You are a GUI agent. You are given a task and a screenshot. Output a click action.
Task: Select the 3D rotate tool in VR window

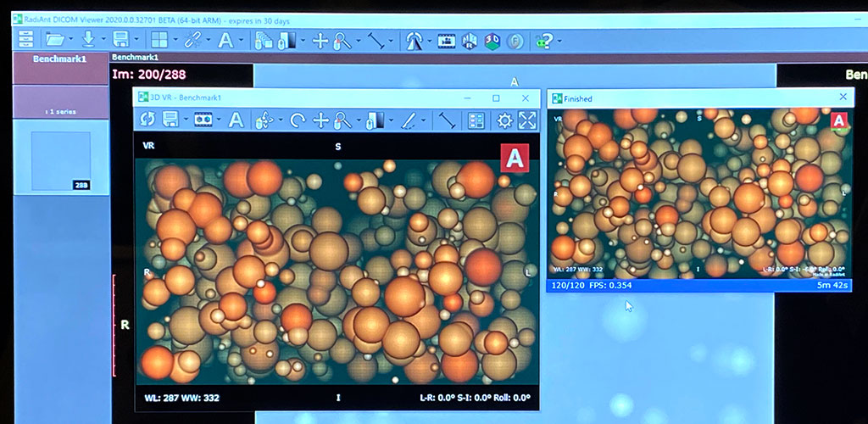264,120
